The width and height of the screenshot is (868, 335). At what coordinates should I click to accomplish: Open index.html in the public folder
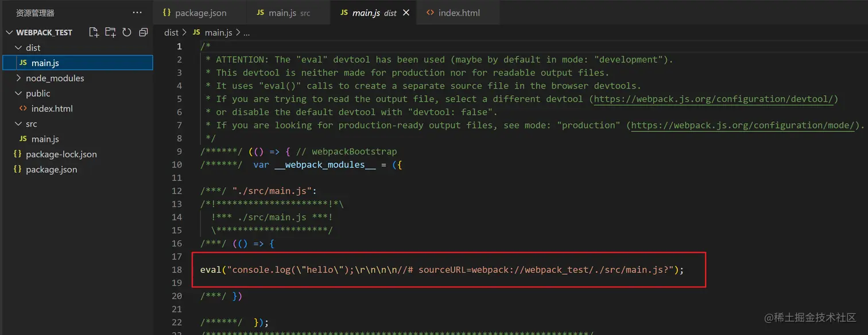77,109
